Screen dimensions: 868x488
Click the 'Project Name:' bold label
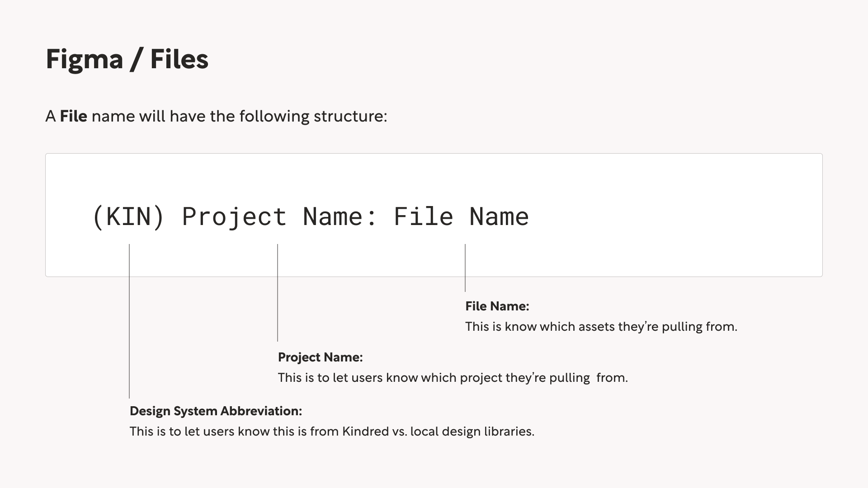[x=321, y=357]
